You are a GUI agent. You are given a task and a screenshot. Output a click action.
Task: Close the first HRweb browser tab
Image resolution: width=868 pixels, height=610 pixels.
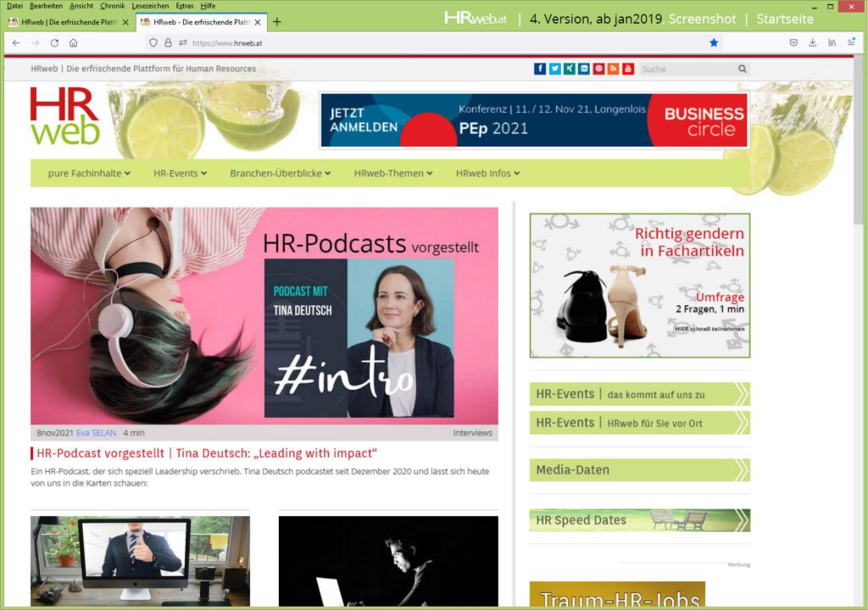pos(125,22)
